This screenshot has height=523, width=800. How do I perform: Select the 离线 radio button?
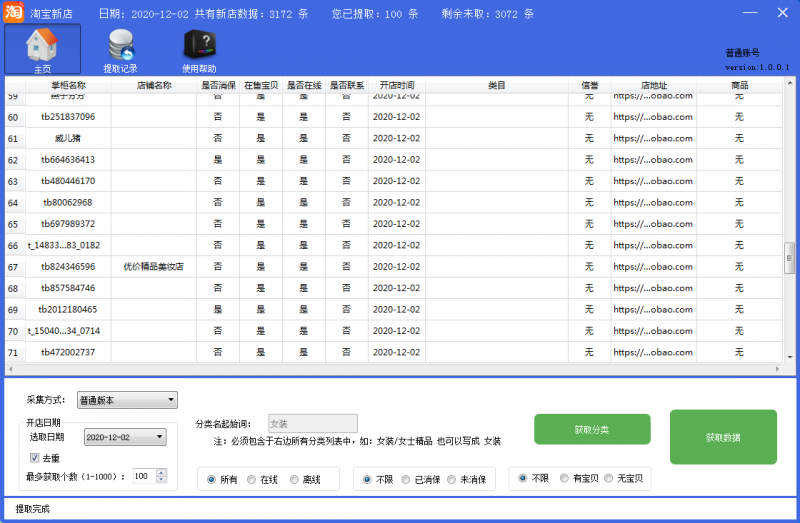(x=295, y=480)
